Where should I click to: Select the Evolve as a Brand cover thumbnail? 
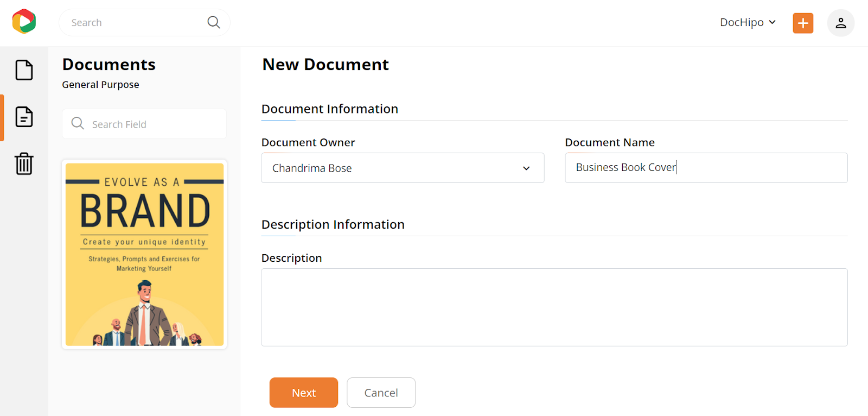pos(144,254)
